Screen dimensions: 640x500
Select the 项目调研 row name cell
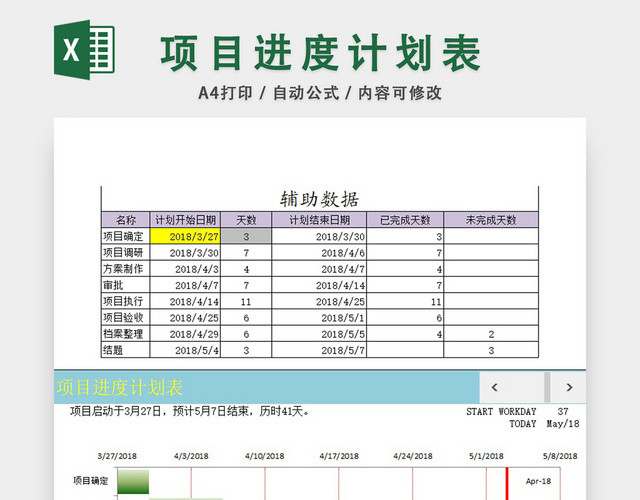[x=126, y=253]
